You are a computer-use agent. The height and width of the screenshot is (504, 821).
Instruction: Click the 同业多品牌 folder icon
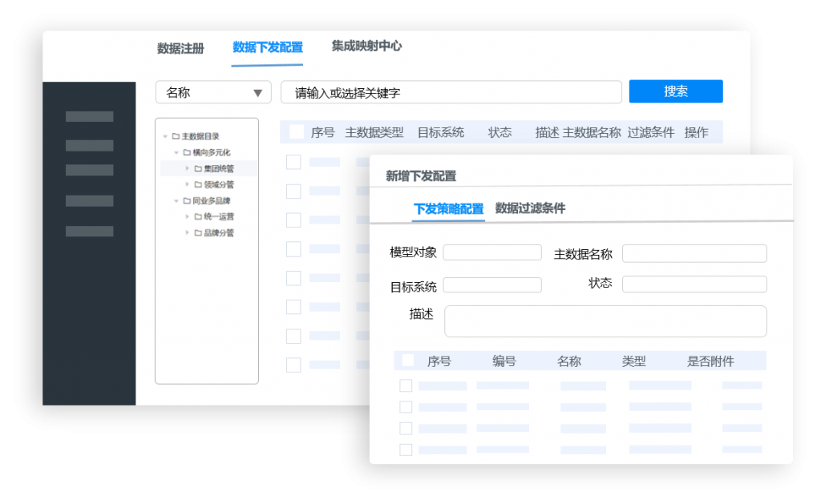pos(186,200)
